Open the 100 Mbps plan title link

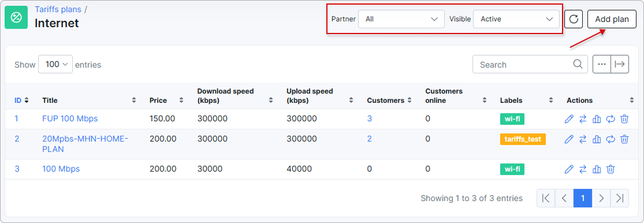tap(61, 169)
